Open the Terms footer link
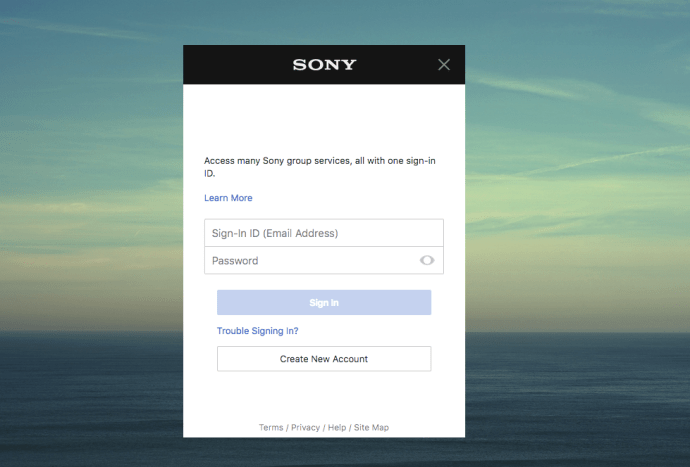This screenshot has width=690, height=467. 271,427
